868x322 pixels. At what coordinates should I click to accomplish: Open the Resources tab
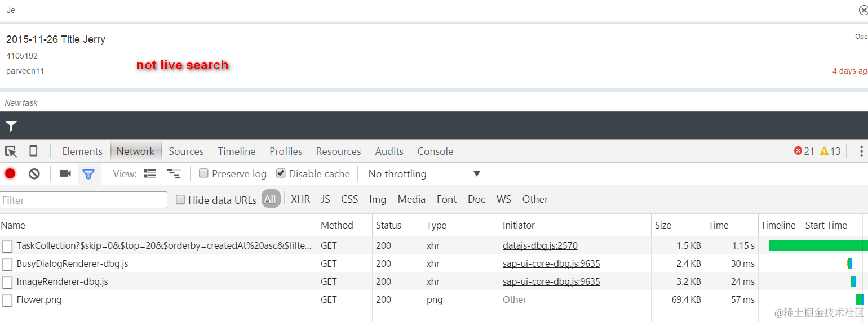pos(338,151)
